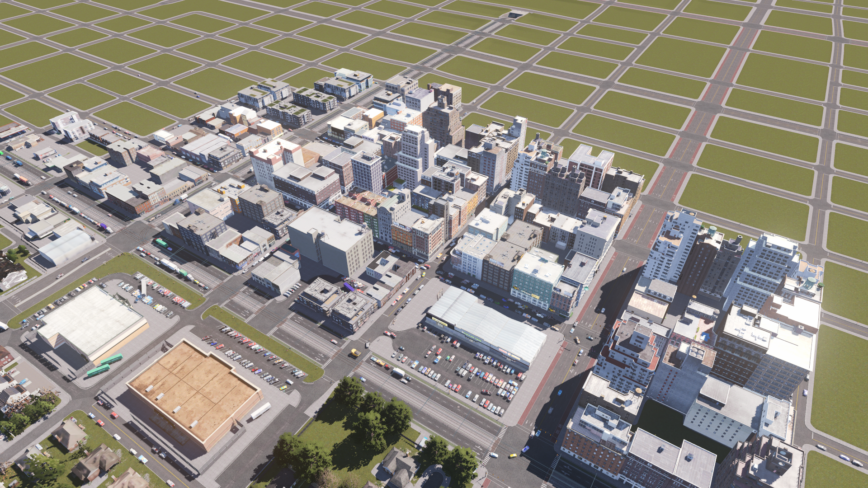Select the white semi-trailer beside the tan warehouse

(260, 410)
